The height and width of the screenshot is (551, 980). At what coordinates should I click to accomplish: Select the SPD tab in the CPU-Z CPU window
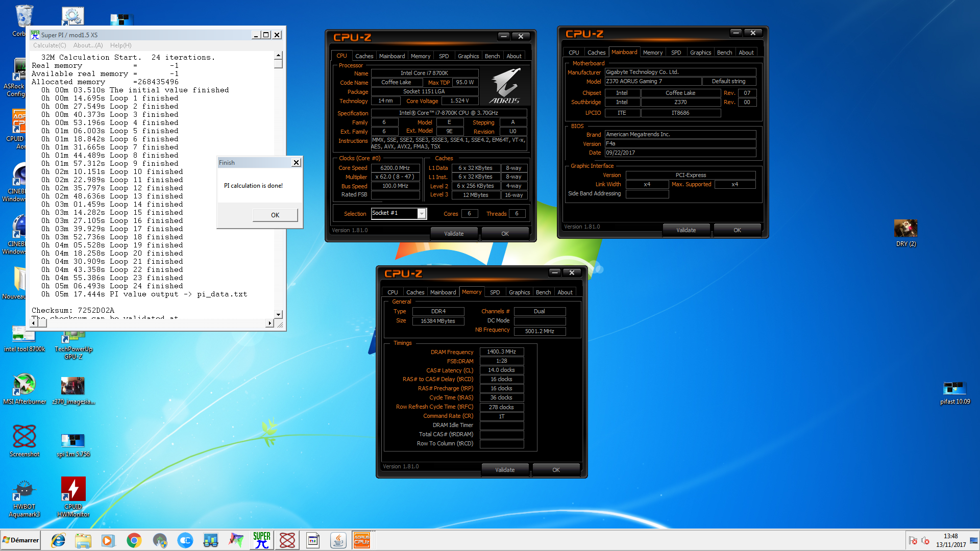click(444, 56)
